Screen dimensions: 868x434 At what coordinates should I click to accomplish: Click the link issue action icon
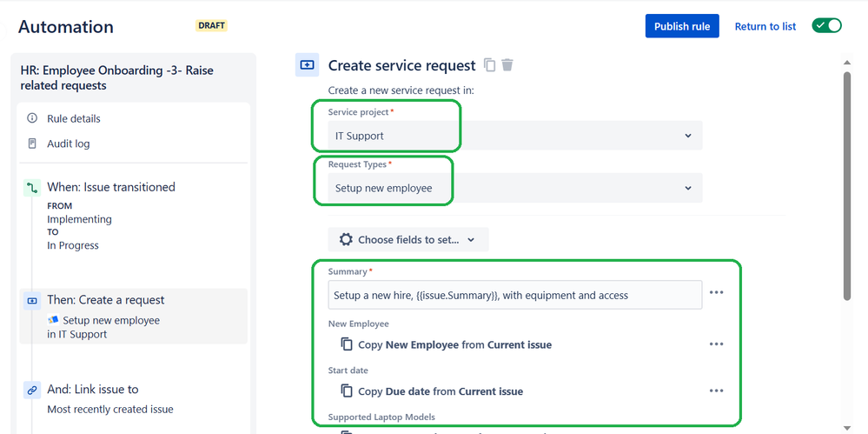click(x=32, y=390)
